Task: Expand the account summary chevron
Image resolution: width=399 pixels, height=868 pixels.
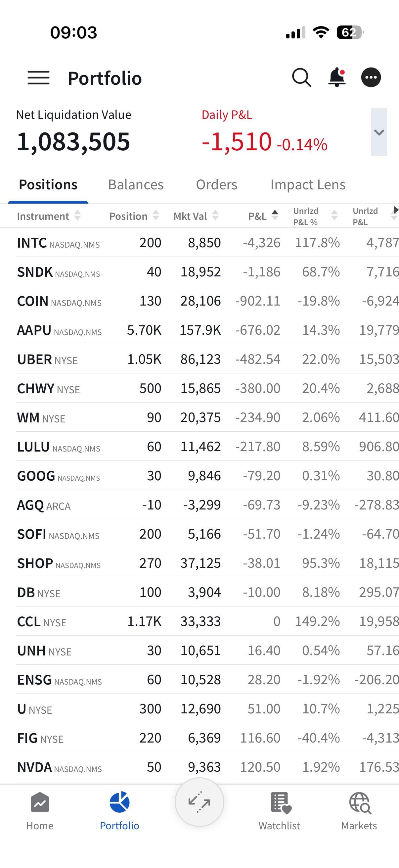Action: click(379, 132)
